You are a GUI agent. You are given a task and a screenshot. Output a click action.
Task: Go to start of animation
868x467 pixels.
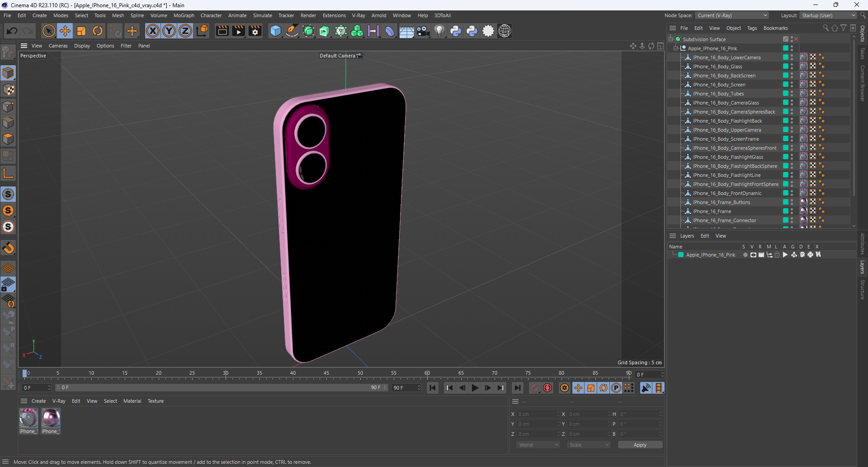click(x=433, y=388)
